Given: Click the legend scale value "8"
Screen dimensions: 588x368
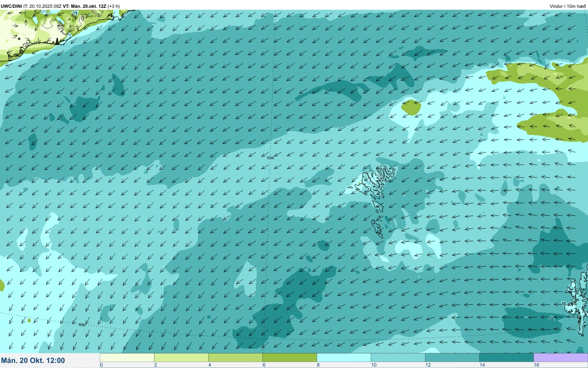Looking at the screenshot, I should click(x=318, y=365).
